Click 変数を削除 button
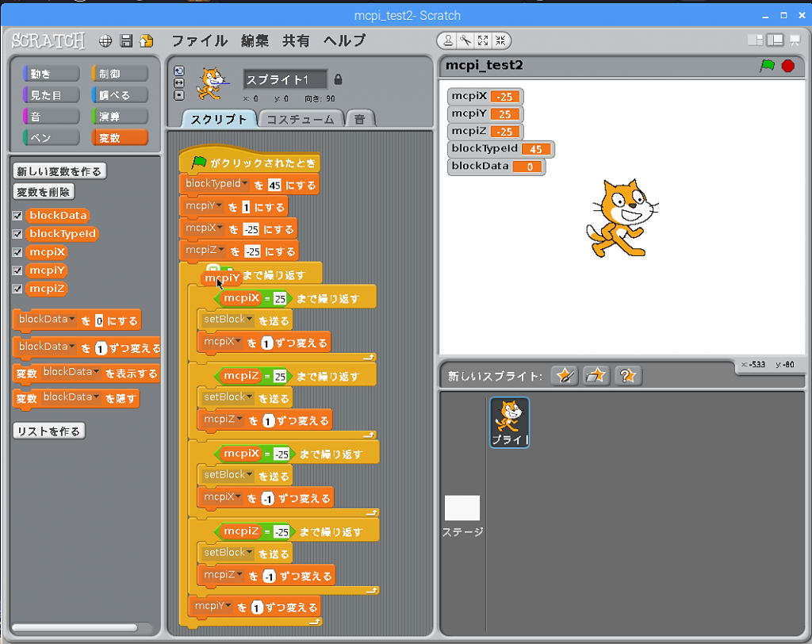This screenshot has height=644, width=812. (x=44, y=192)
